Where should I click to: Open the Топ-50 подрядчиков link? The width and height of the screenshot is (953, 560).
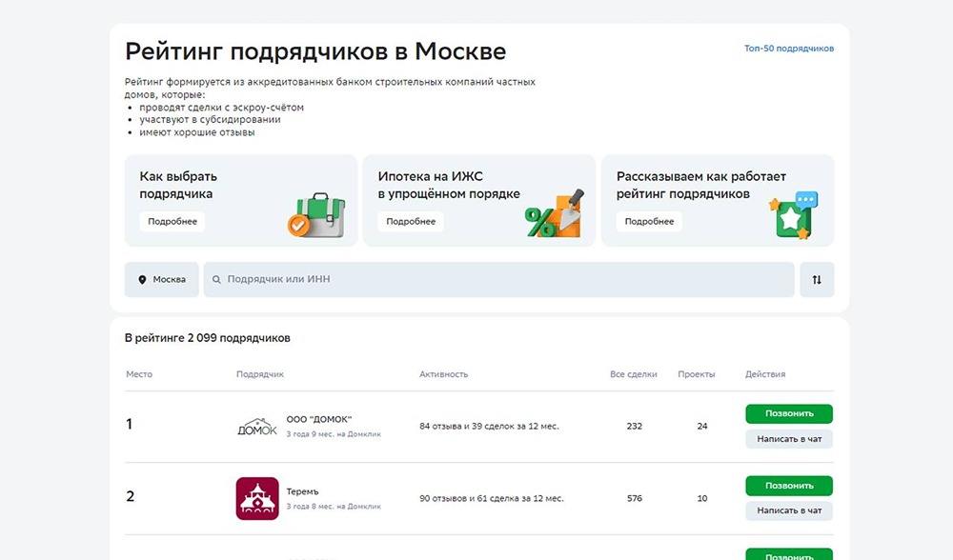point(788,49)
